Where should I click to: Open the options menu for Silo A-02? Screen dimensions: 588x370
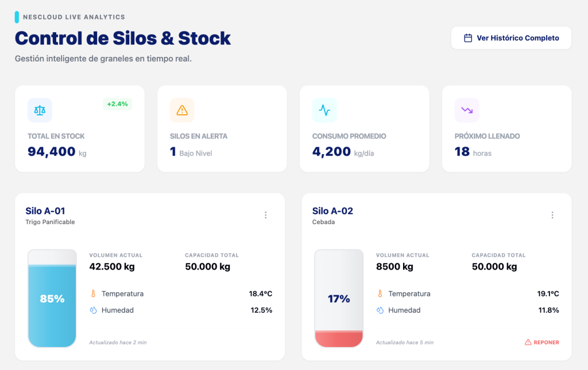click(552, 215)
